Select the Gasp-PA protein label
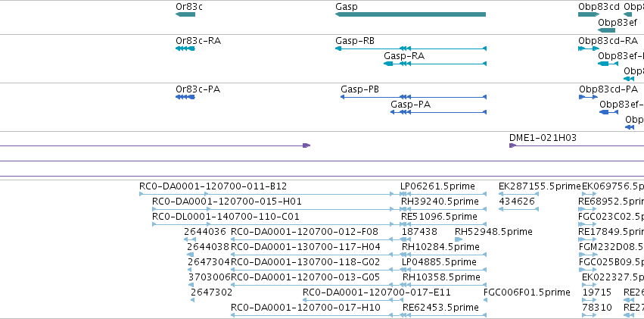644x319 pixels. 410,105
